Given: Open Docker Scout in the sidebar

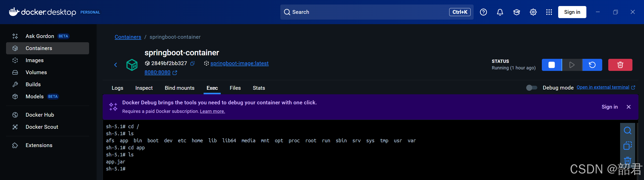Looking at the screenshot, I should click(48, 127).
